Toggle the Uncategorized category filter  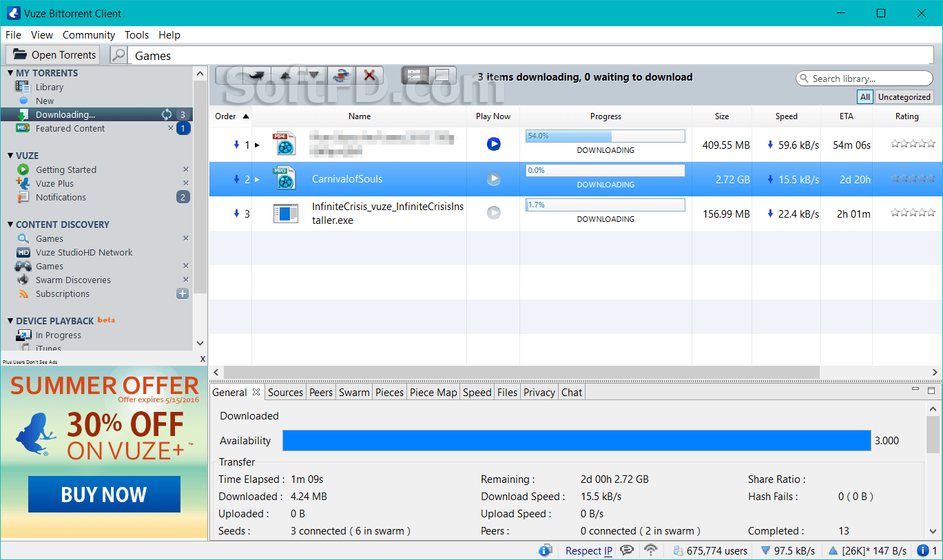pos(904,97)
